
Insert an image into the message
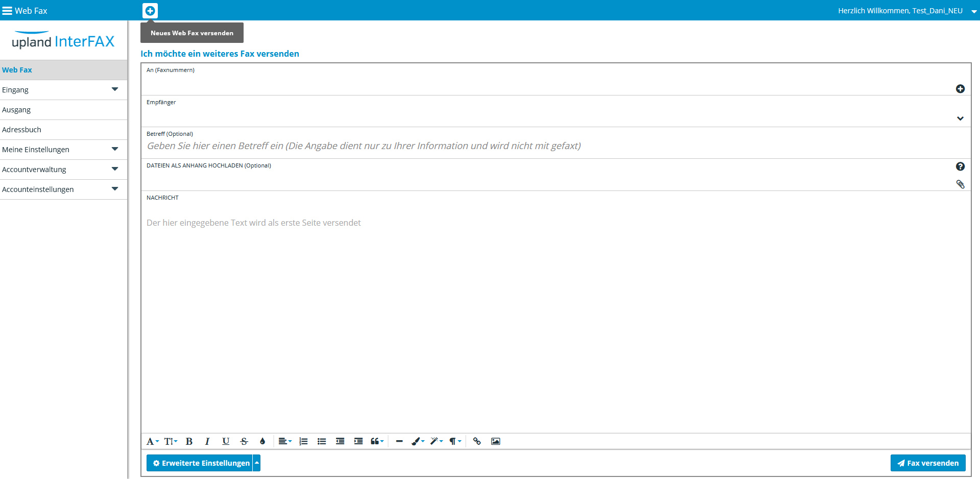click(495, 441)
